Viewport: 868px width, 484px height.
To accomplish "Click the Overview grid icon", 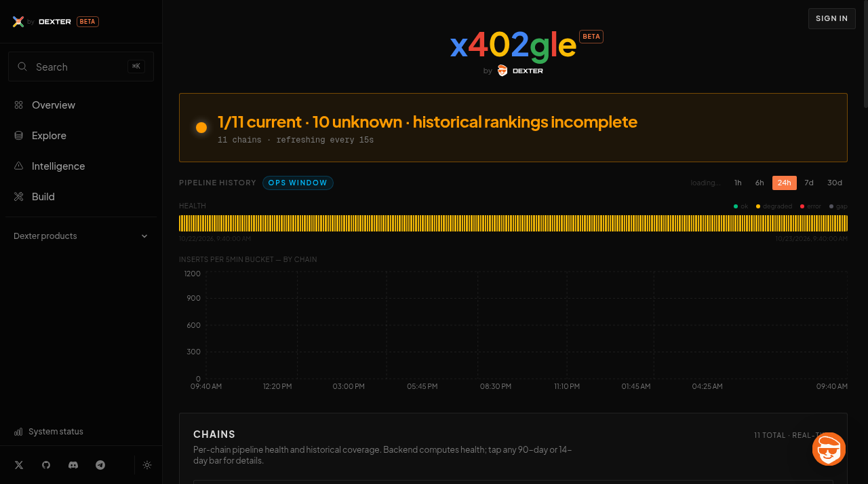I will pyautogui.click(x=18, y=105).
